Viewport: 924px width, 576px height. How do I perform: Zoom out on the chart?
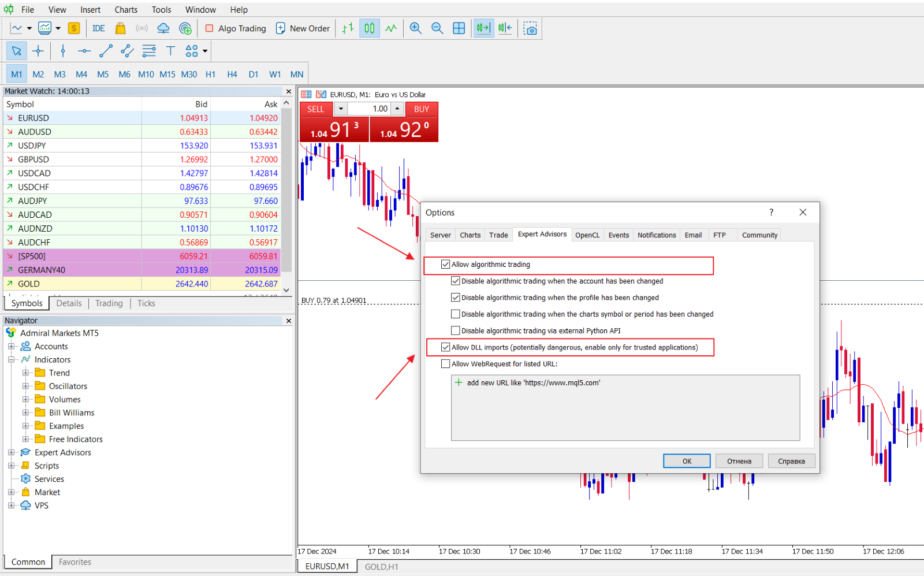437,28
